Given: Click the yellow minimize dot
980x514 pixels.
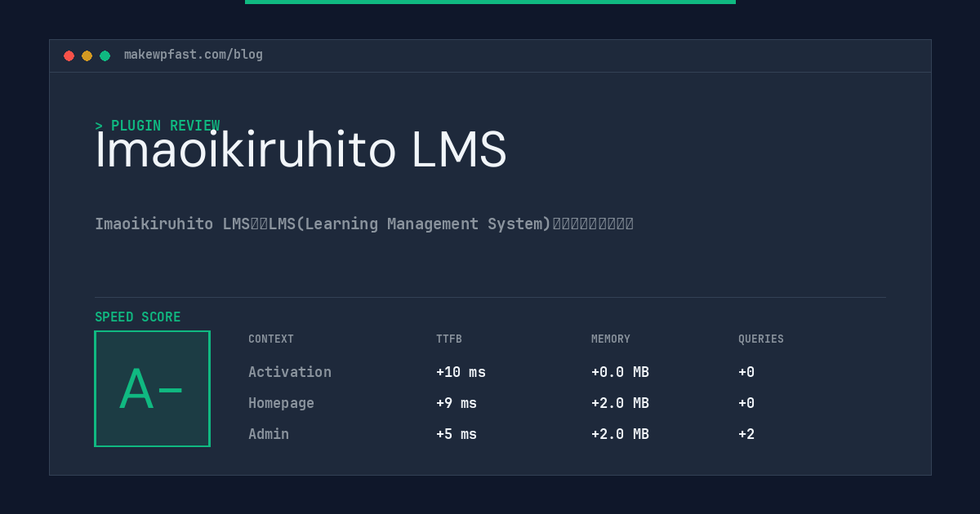Looking at the screenshot, I should pyautogui.click(x=87, y=55).
